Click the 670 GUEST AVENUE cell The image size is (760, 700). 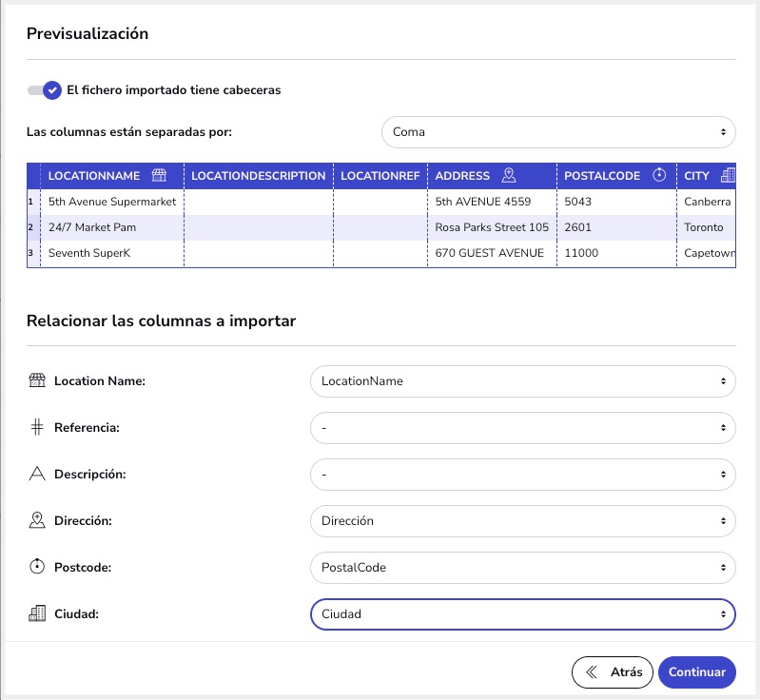pyautogui.click(x=492, y=253)
